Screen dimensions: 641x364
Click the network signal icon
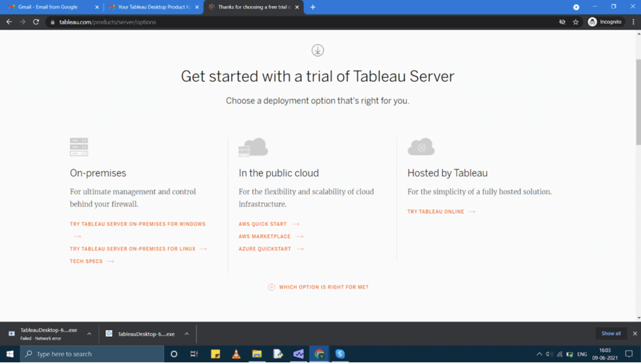[559, 354]
